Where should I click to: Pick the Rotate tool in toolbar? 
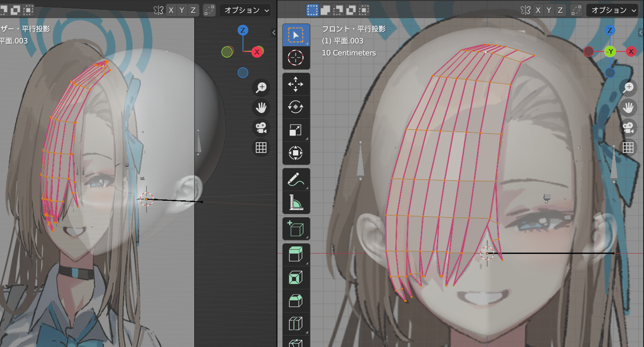coord(296,107)
